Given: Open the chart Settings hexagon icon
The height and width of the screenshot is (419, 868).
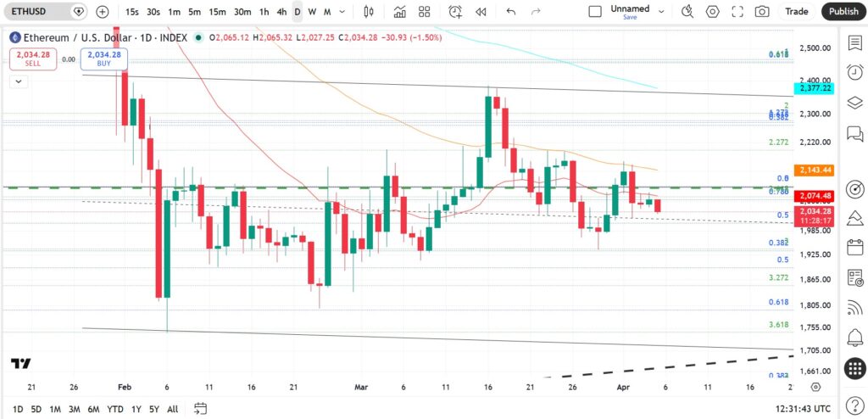Looking at the screenshot, I should [712, 11].
